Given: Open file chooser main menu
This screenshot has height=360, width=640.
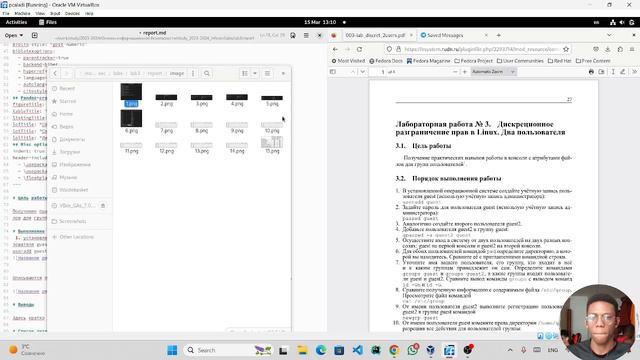Looking at the screenshot, I should point(267,73).
